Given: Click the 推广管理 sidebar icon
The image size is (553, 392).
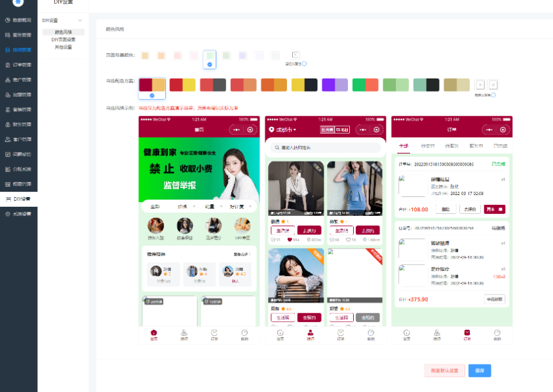Looking at the screenshot, I should coord(7,80).
